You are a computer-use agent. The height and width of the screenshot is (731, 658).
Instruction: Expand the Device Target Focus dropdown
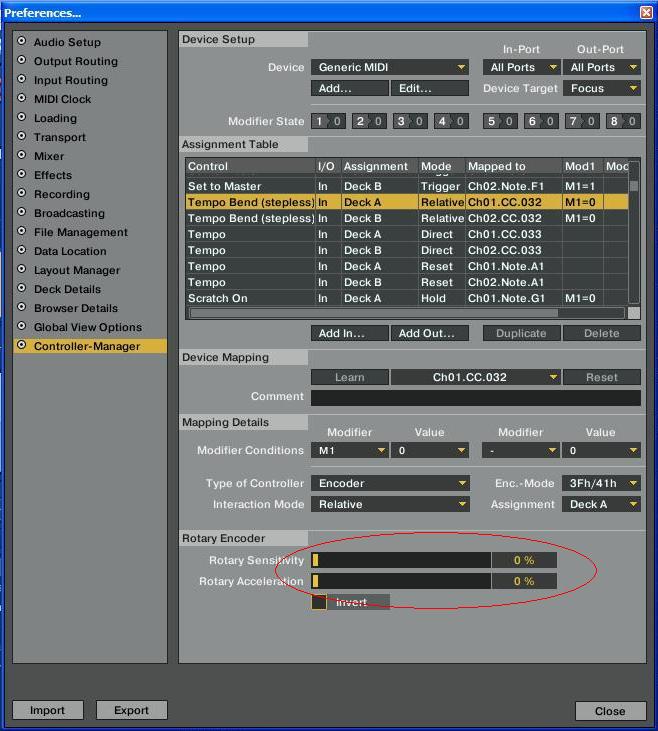pyautogui.click(x=602, y=88)
